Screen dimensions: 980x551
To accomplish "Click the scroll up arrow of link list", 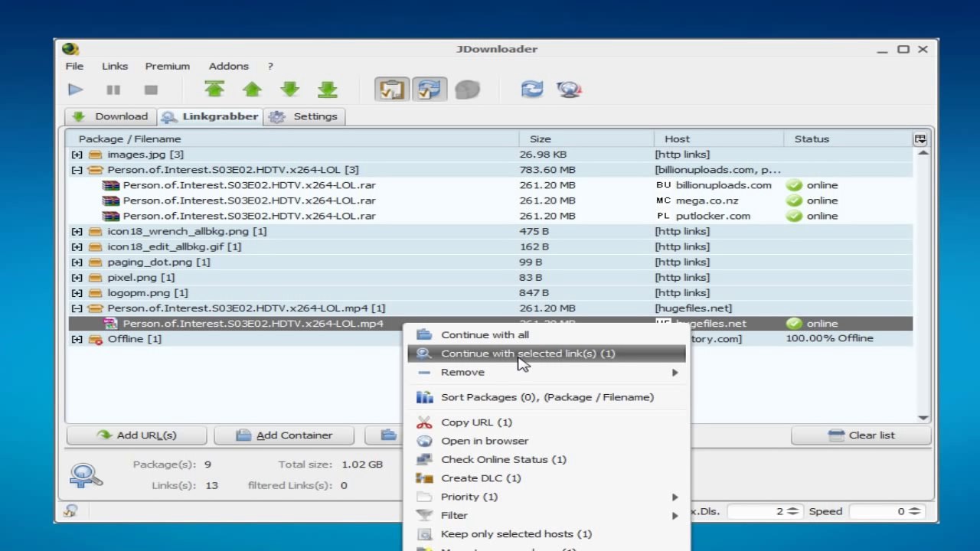I will pos(923,154).
